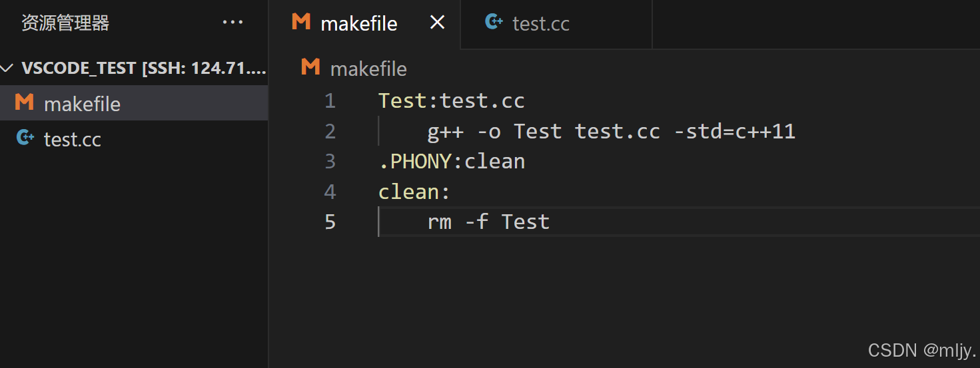This screenshot has height=368, width=980.
Task: Place cursor on the g++ compile command
Action: pos(611,132)
